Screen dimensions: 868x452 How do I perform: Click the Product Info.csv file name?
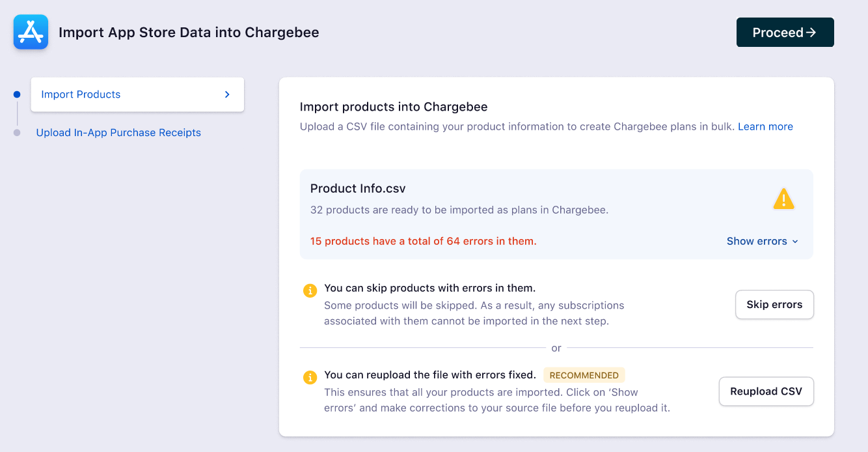(358, 188)
